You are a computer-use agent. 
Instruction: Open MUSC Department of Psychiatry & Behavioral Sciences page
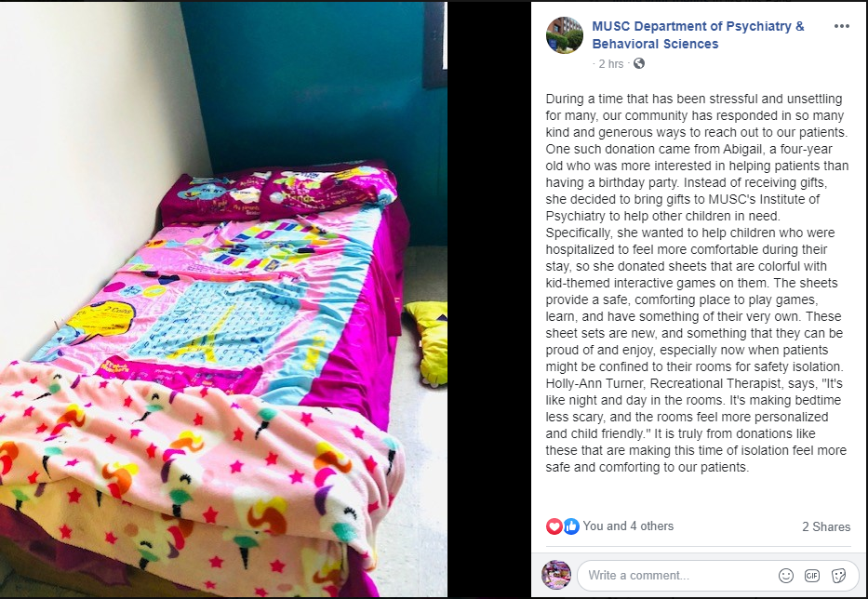tap(698, 34)
